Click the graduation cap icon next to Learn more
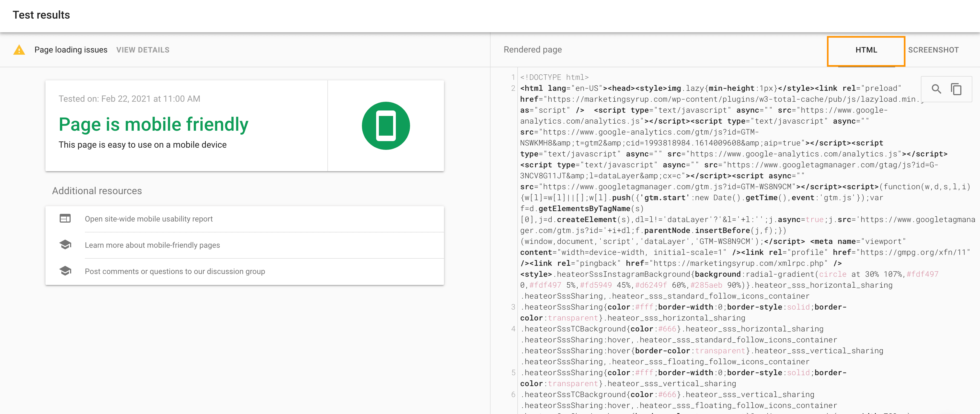 point(65,245)
